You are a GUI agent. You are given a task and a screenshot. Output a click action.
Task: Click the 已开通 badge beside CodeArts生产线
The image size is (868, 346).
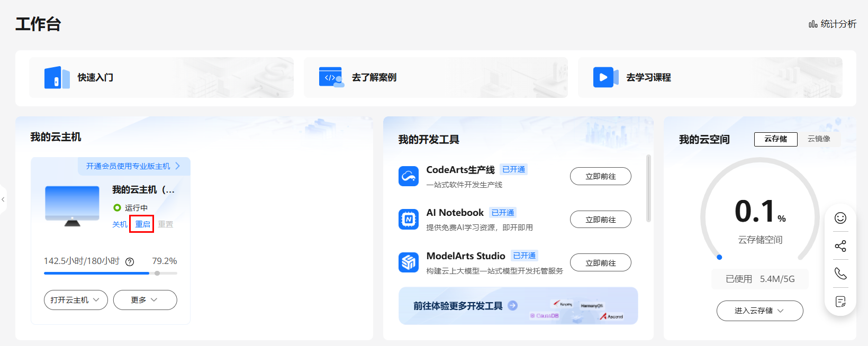[x=513, y=169]
